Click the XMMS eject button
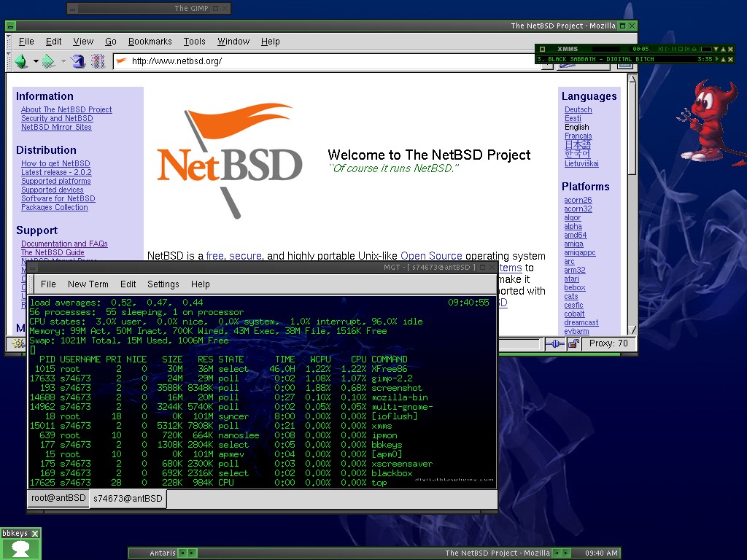 coord(694,49)
